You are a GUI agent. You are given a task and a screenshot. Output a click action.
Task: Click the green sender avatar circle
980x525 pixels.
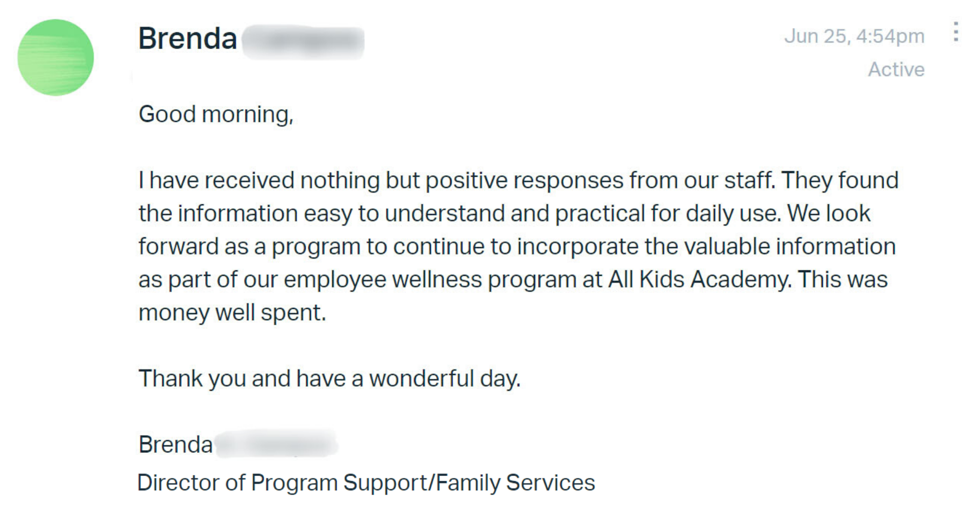pos(56,57)
